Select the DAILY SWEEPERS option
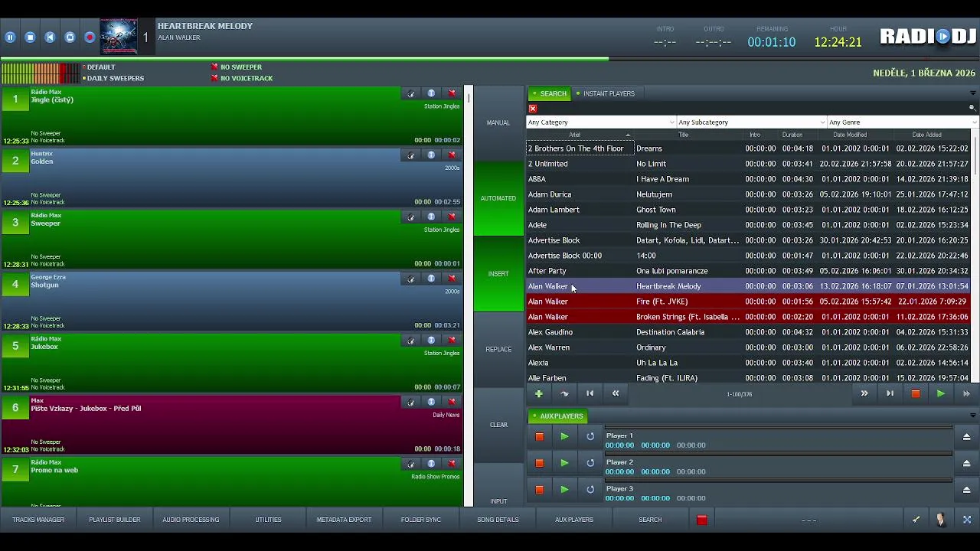 click(x=113, y=78)
